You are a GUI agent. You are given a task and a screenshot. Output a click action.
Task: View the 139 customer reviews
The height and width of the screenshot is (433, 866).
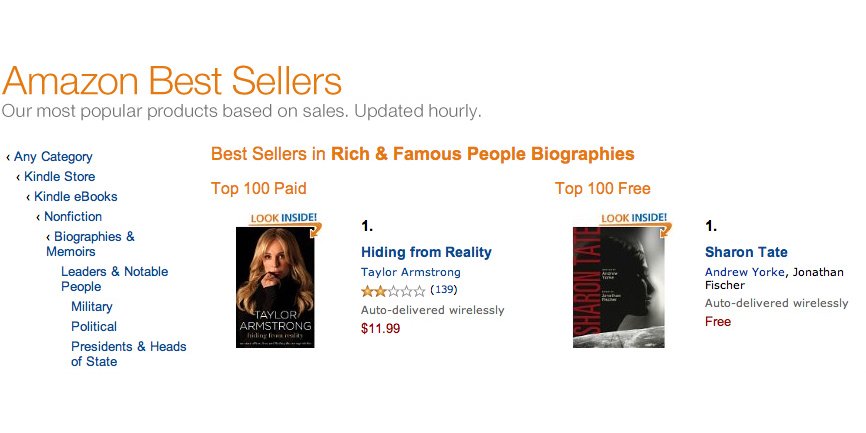(x=443, y=291)
